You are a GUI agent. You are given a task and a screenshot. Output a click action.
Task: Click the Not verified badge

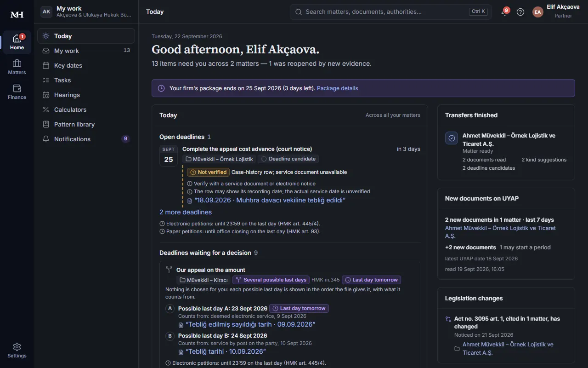[x=208, y=172]
